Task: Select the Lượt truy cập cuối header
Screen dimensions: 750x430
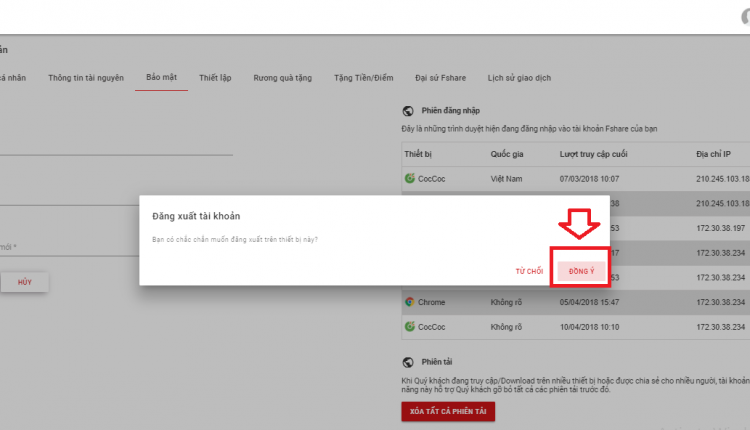Action: click(x=593, y=154)
